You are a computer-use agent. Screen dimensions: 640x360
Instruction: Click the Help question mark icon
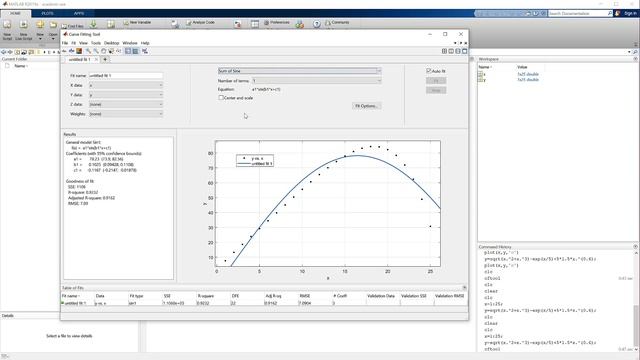[317, 24]
